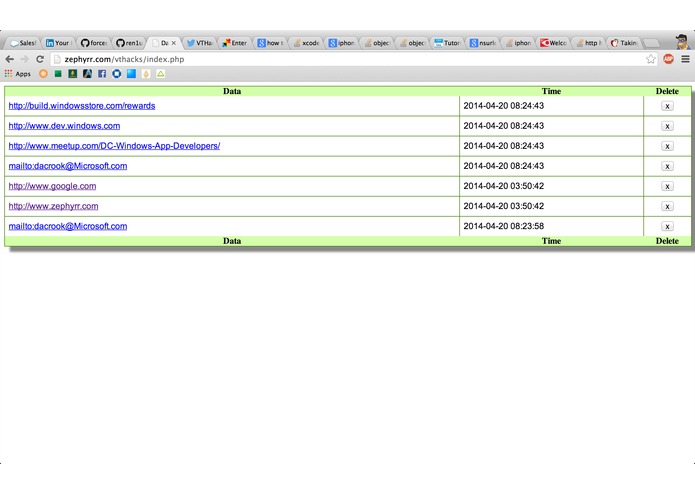Open the black and blue 'A' bookmark icon
This screenshot has width=695, height=494.
click(x=87, y=74)
